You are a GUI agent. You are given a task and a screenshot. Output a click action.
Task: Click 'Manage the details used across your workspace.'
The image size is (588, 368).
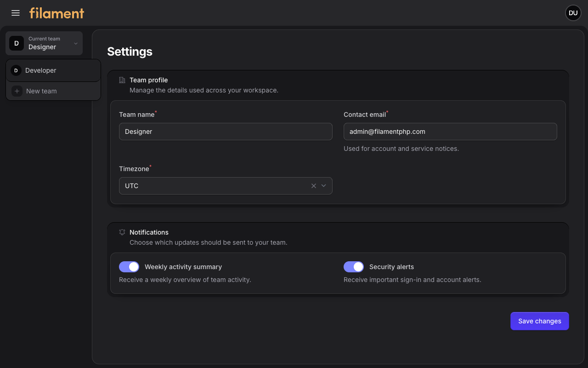click(204, 90)
